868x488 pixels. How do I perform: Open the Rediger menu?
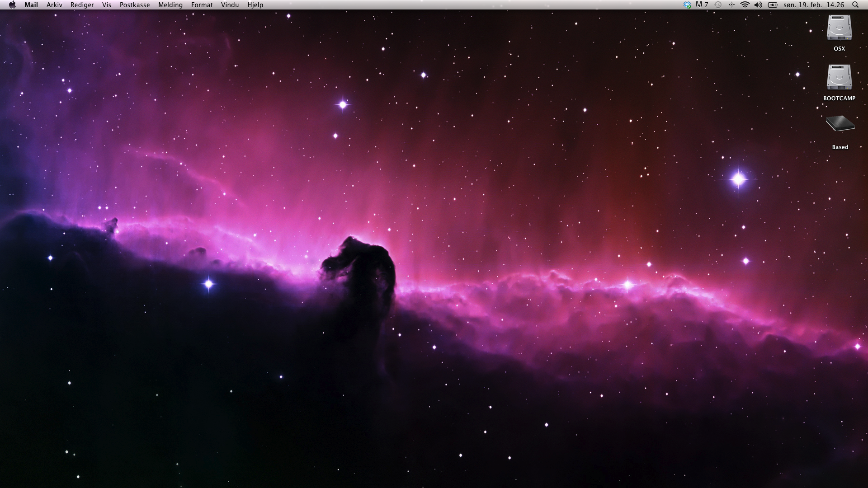click(x=82, y=5)
